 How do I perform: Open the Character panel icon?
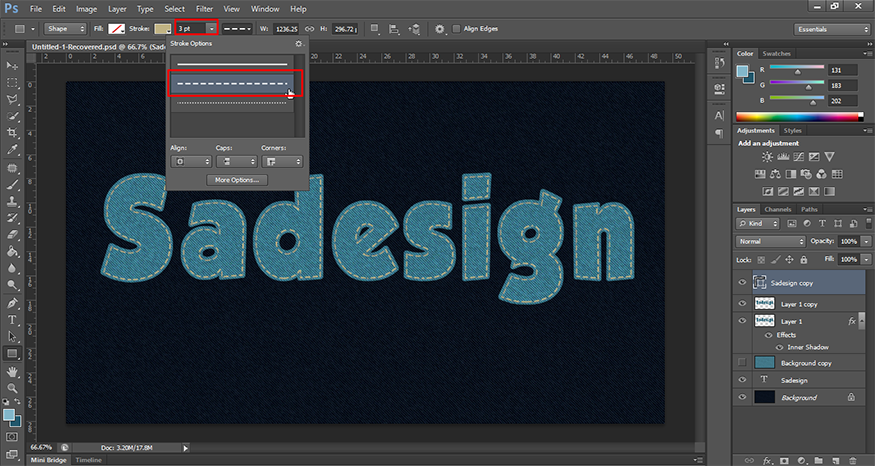click(x=719, y=116)
